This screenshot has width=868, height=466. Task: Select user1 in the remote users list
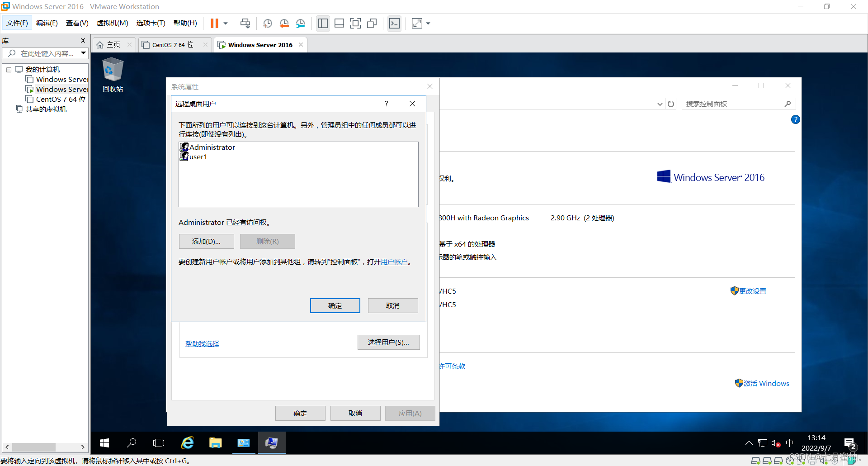(x=193, y=157)
